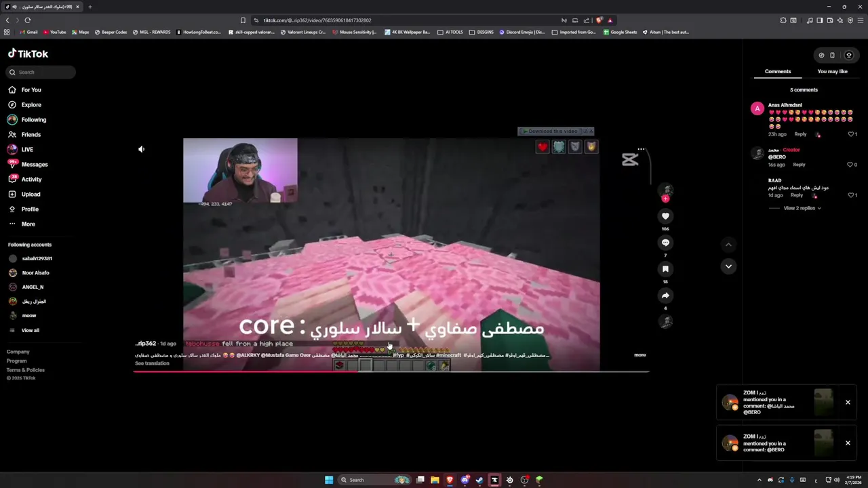The width and height of the screenshot is (868, 488).
Task: Open the Company footer link
Action: (18, 352)
